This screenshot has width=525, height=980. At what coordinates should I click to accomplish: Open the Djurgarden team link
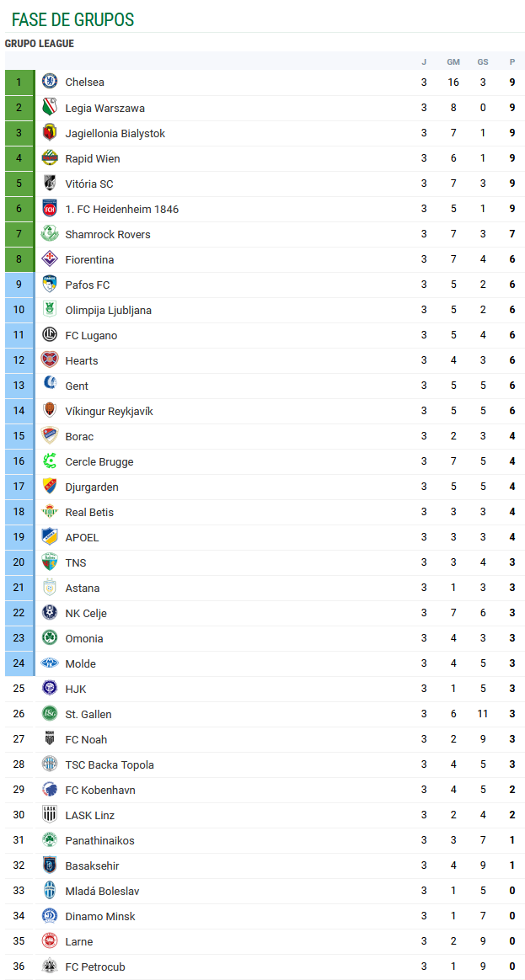click(x=92, y=487)
